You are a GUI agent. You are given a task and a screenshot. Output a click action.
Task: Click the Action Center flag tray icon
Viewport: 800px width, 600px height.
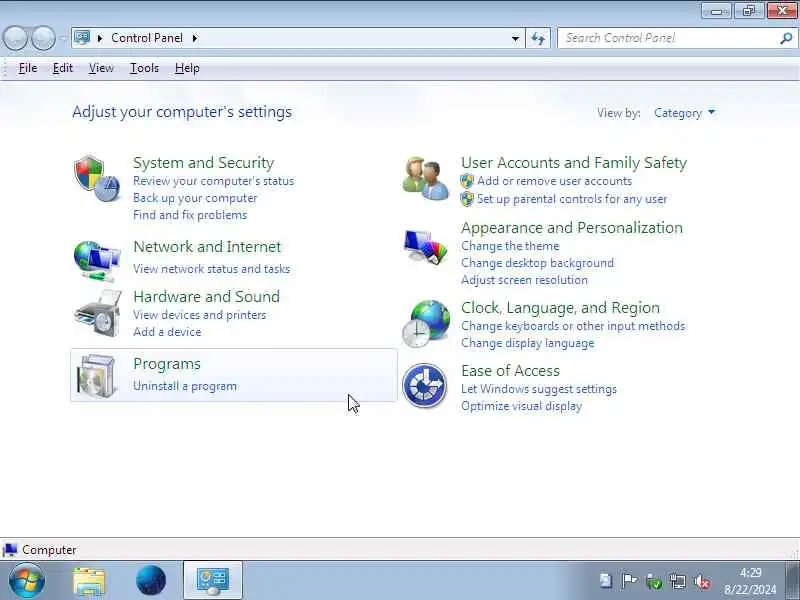coord(629,581)
